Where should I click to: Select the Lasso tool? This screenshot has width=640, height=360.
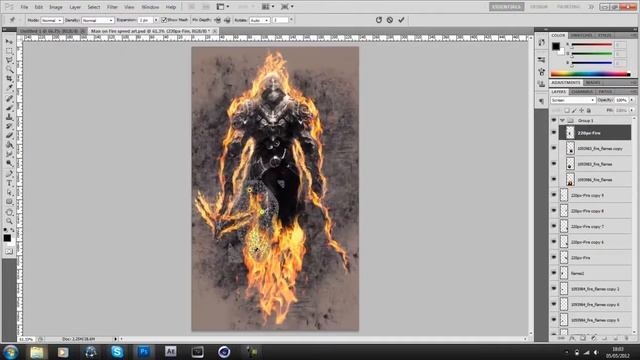click(9, 60)
